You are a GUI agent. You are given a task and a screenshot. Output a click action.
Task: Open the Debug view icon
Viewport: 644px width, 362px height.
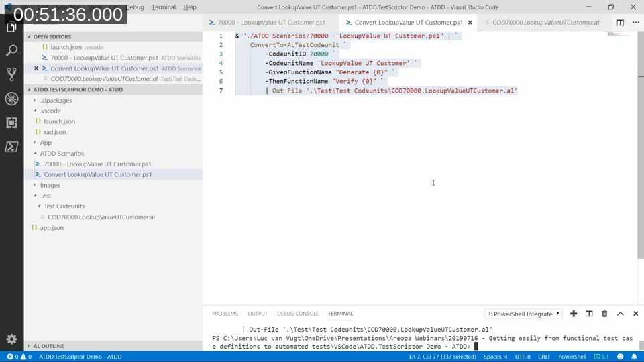(x=11, y=99)
